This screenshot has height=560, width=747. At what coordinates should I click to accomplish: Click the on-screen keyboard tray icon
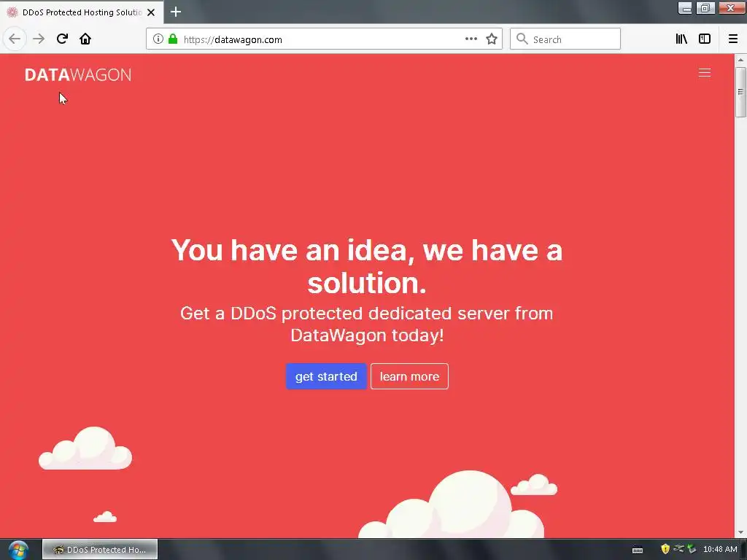638,550
